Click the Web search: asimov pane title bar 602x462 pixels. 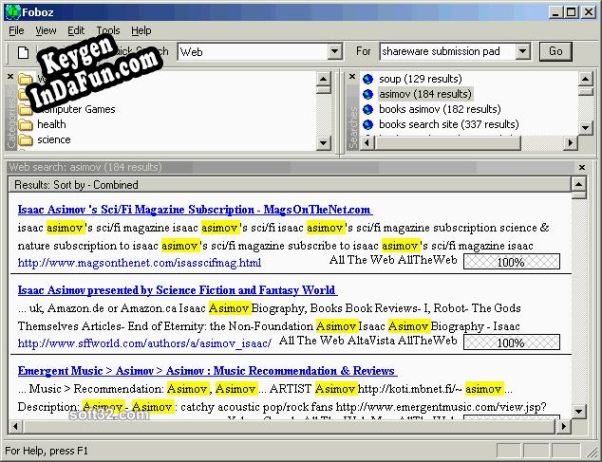point(292,167)
